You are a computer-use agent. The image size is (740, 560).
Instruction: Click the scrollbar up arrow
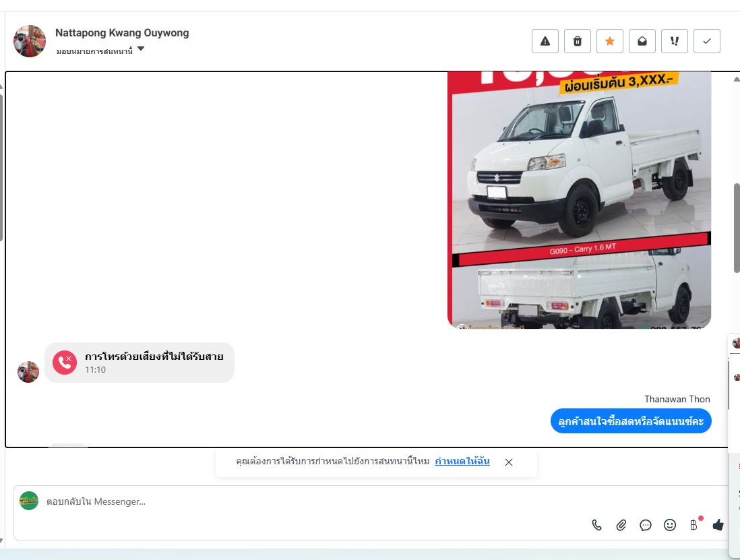tap(737, 80)
